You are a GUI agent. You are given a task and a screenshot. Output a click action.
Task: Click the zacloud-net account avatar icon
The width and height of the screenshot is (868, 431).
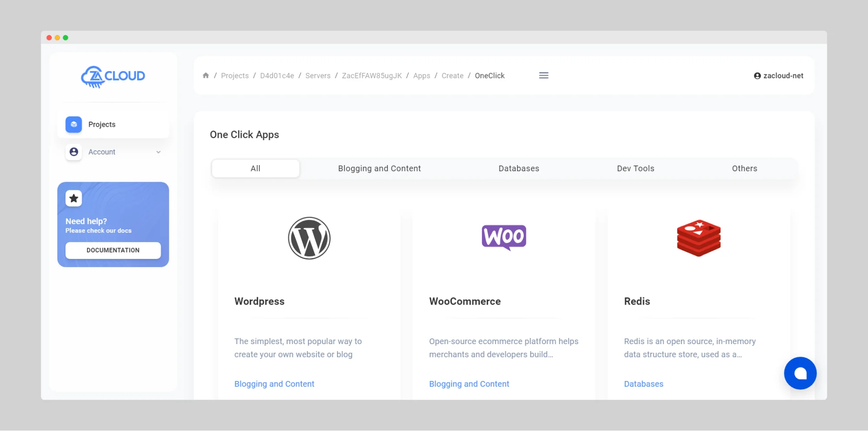point(757,75)
